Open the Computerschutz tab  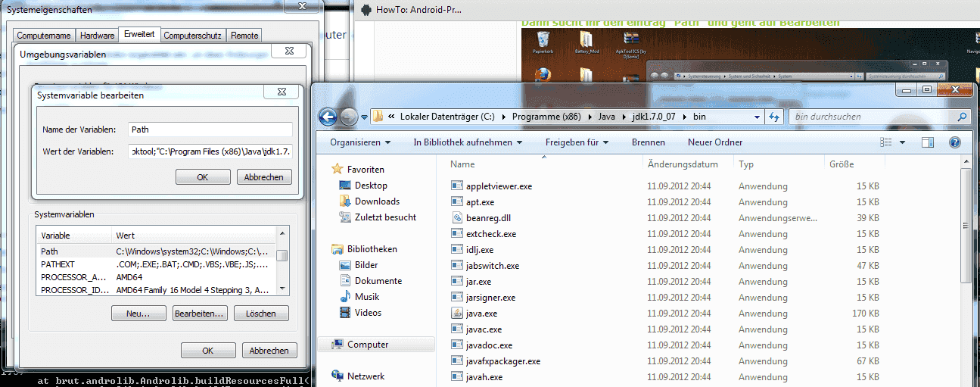[x=192, y=36]
